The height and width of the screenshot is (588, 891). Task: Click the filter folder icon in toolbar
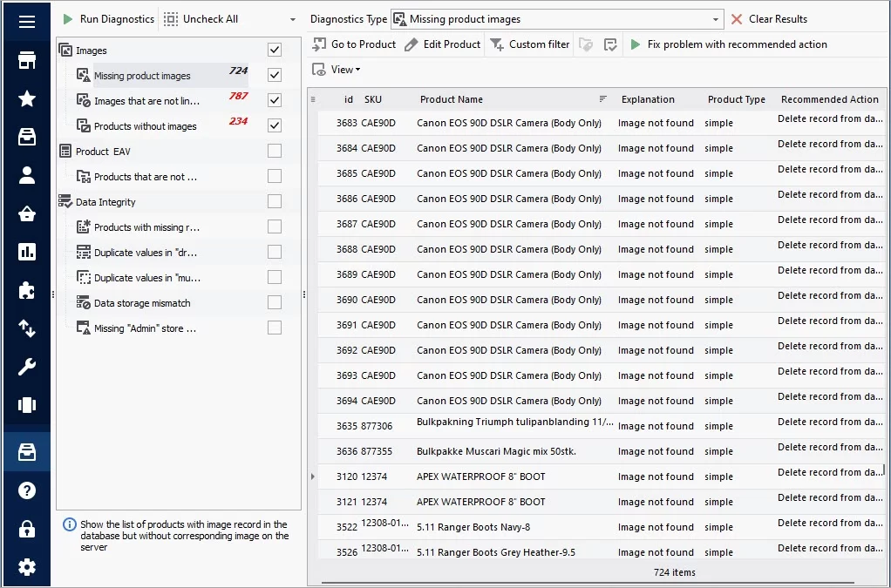pyautogui.click(x=586, y=44)
